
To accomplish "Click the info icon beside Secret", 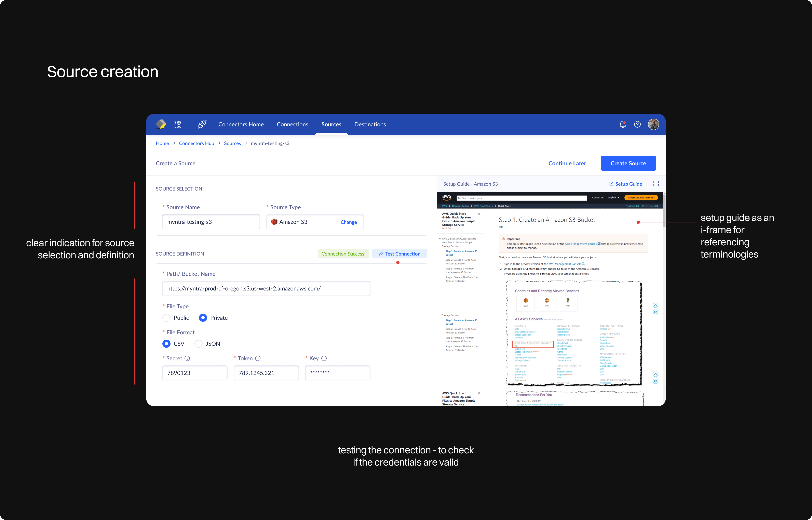I will pos(187,358).
